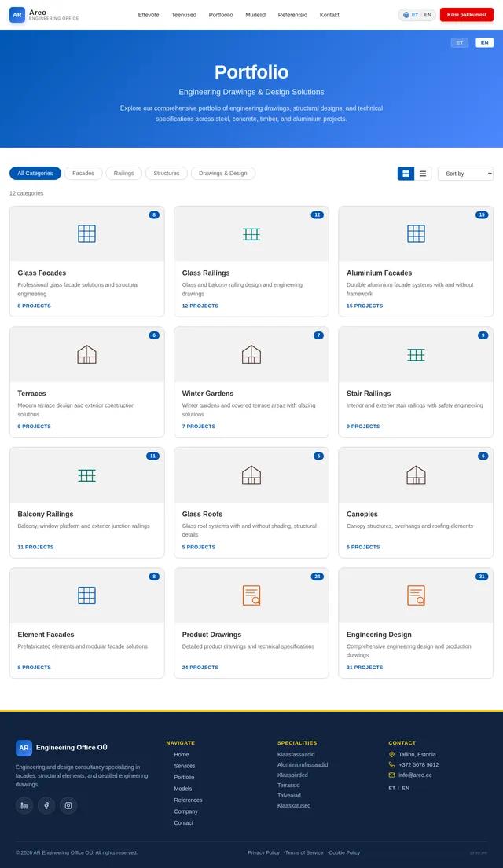The height and width of the screenshot is (868, 503).
Task: Open the Privacy Policy link
Action: click(264, 852)
